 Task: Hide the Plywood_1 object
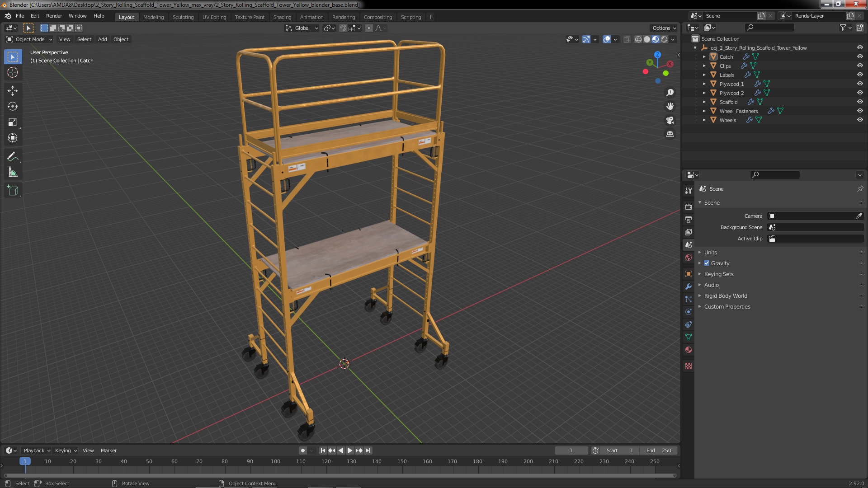pos(860,84)
